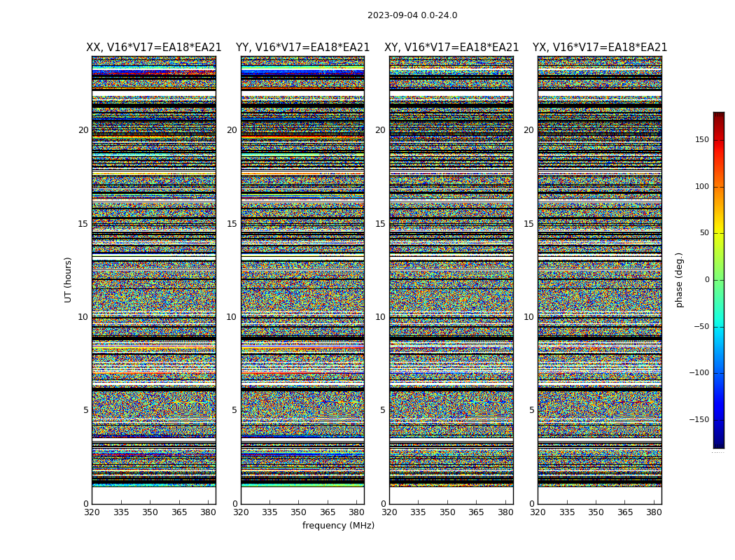Image resolution: width=735 pixels, height=560 pixels.
Task: Click the 335 frequency tick under the XY plot
Action: pyautogui.click(x=418, y=512)
